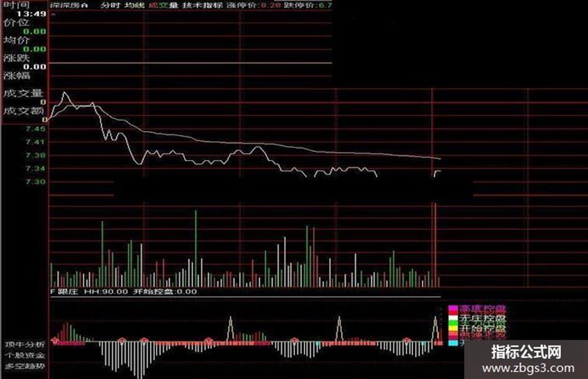Viewport: 588px width, 379px height.
Task: Switch to the 个股资金 tab
Action: 25,355
